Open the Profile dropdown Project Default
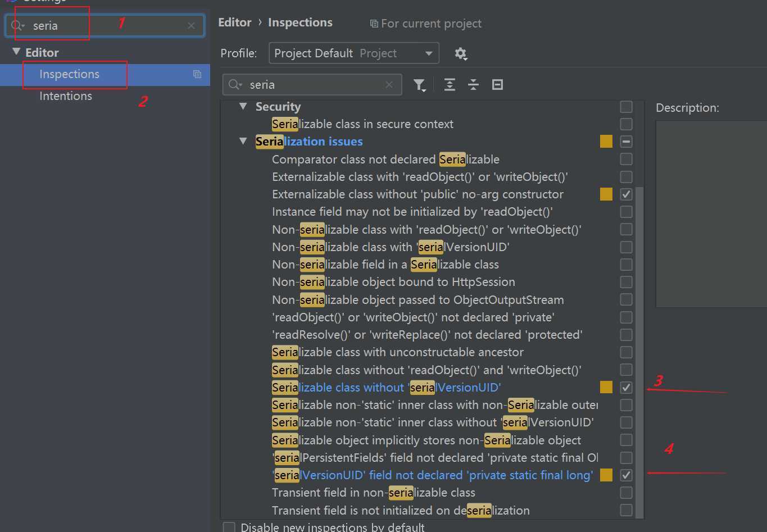Image resolution: width=767 pixels, height=532 pixels. coord(354,53)
